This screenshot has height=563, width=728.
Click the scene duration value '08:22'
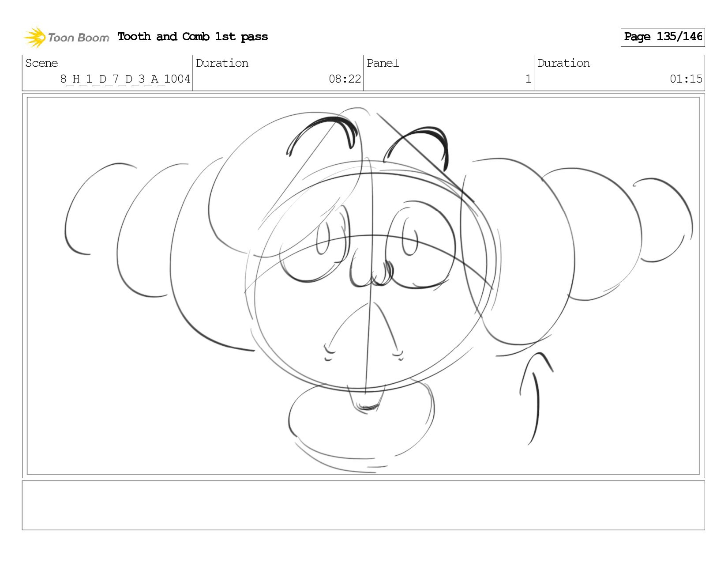point(345,79)
